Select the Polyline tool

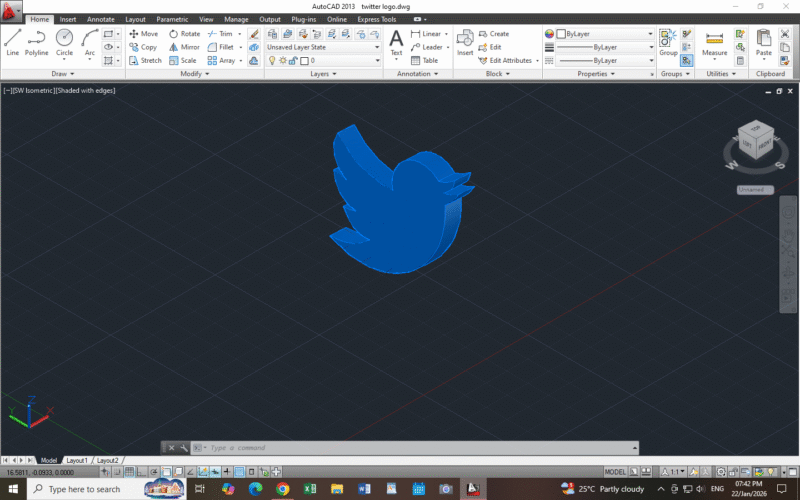[37, 42]
